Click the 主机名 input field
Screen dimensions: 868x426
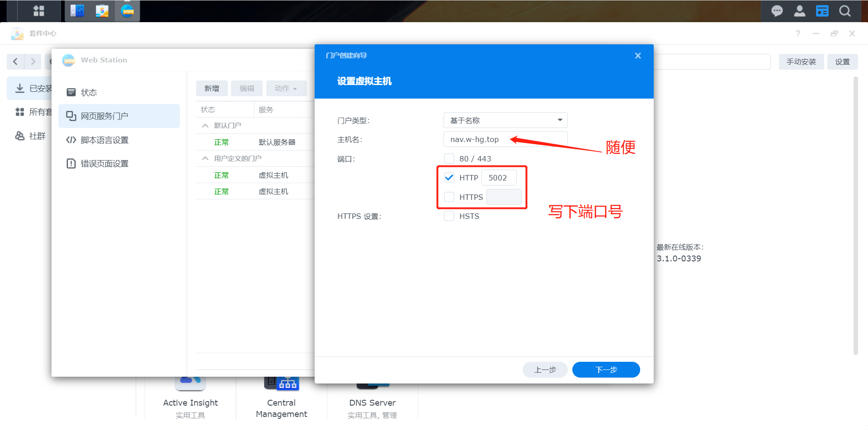point(505,139)
